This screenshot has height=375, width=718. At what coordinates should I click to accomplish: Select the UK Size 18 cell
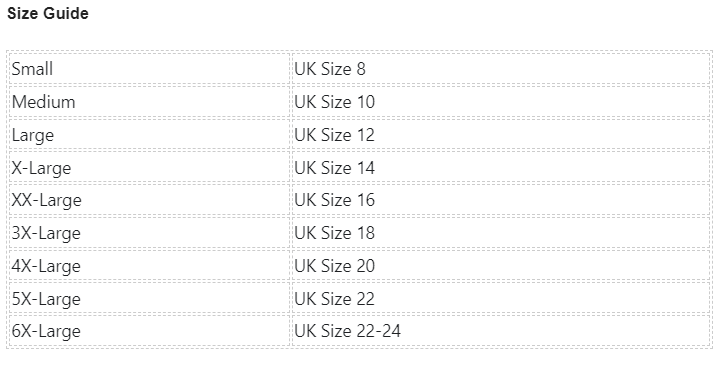501,233
